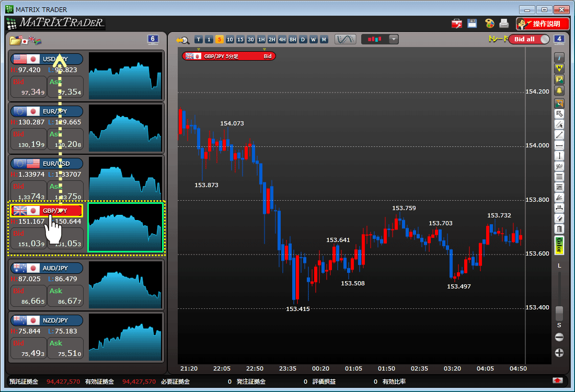
Task: Select the 15 minute timeframe
Action: (240, 40)
